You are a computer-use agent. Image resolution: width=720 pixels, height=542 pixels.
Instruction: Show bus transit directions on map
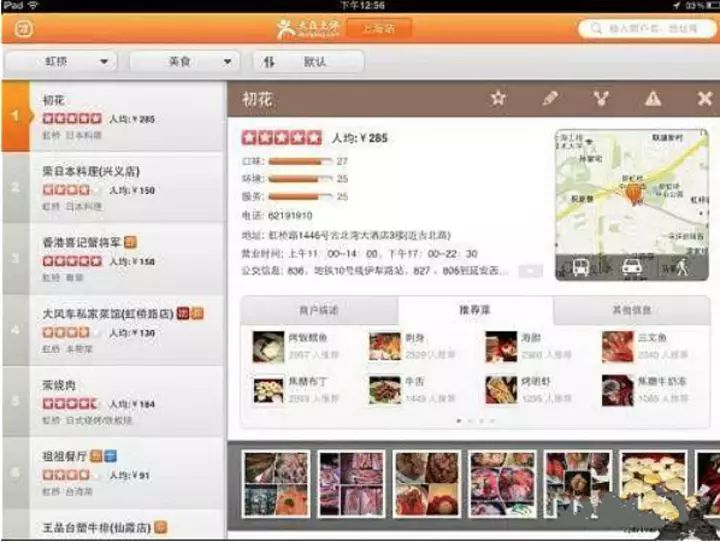580,267
